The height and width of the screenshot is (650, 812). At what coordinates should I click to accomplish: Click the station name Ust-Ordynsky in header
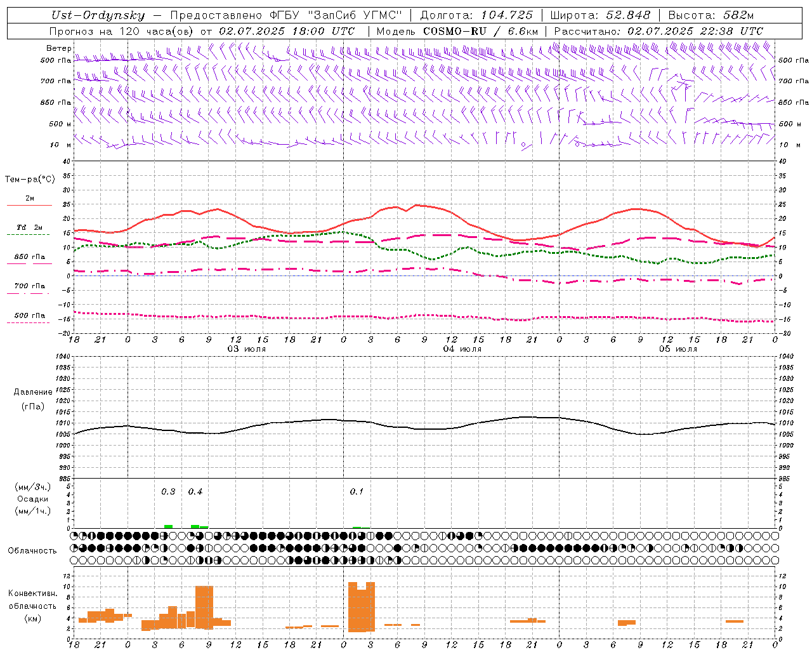[x=98, y=15]
